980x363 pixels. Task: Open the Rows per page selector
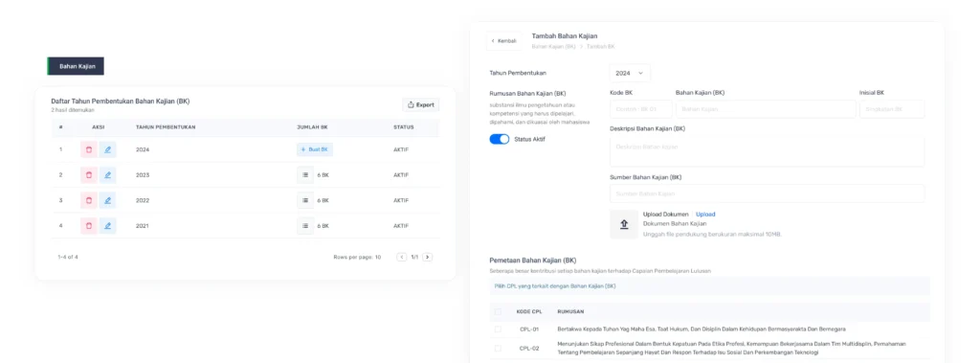[x=358, y=257]
